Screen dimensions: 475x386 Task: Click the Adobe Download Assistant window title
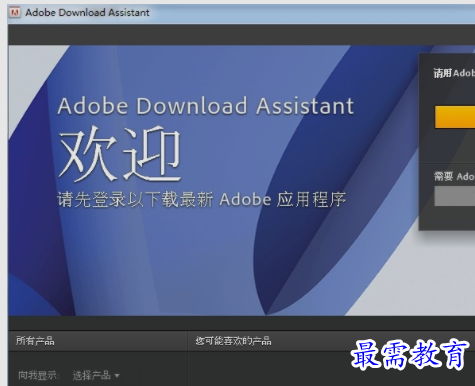click(x=87, y=13)
